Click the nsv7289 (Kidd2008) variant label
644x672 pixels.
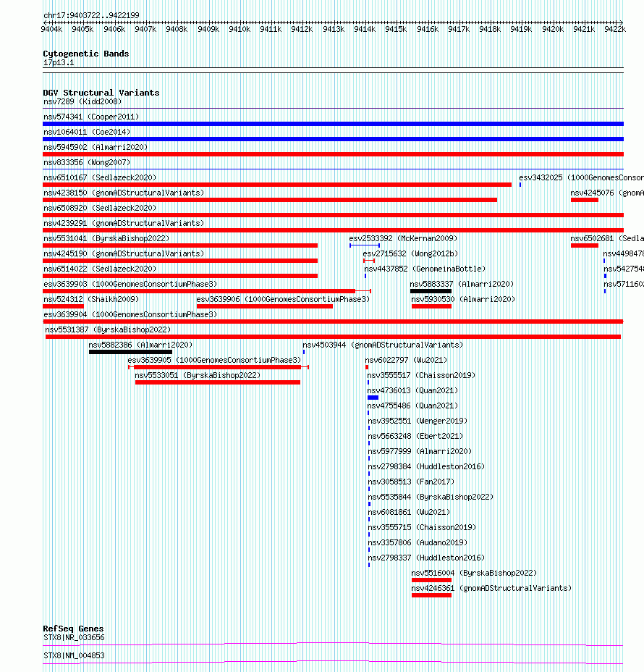pos(82,101)
